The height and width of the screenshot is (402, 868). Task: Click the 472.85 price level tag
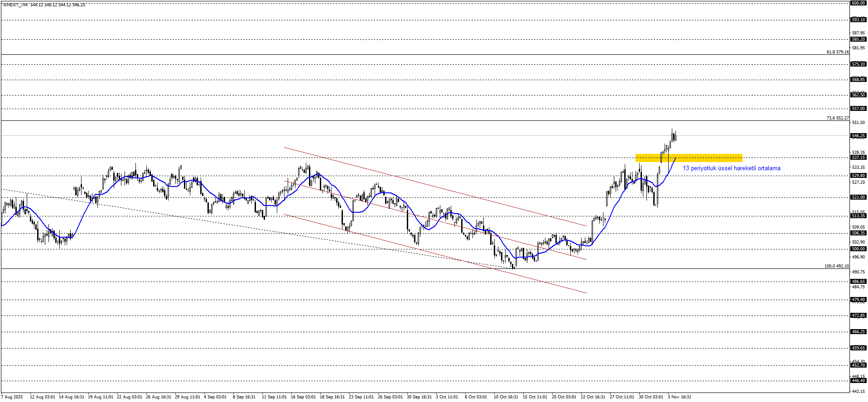coord(858,316)
